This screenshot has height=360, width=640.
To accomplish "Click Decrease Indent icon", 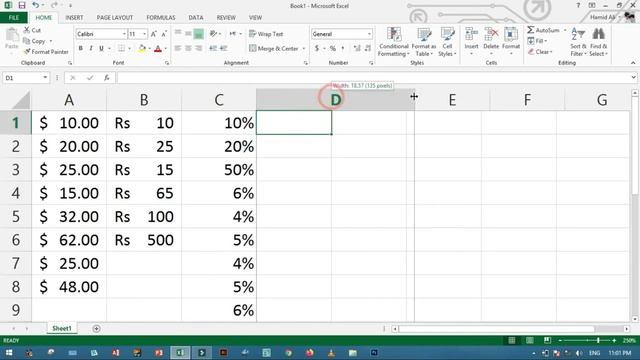I will tap(213, 48).
